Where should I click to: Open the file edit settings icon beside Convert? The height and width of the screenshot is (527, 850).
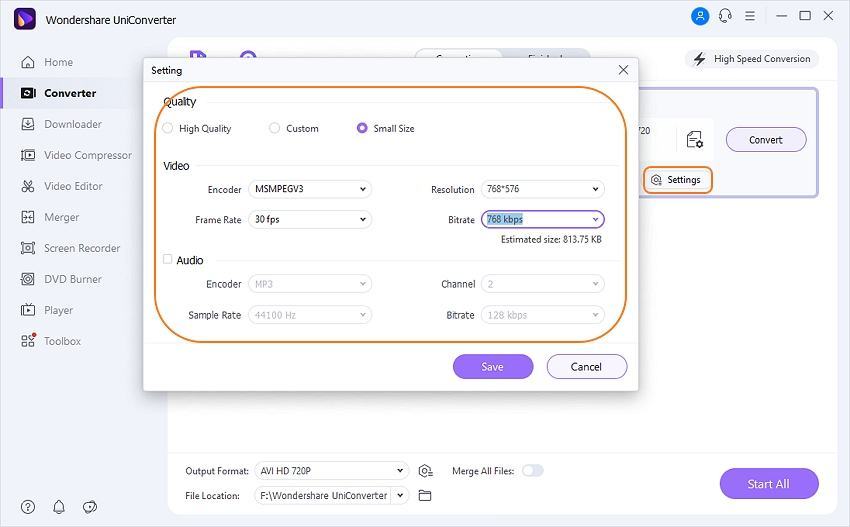click(694, 139)
